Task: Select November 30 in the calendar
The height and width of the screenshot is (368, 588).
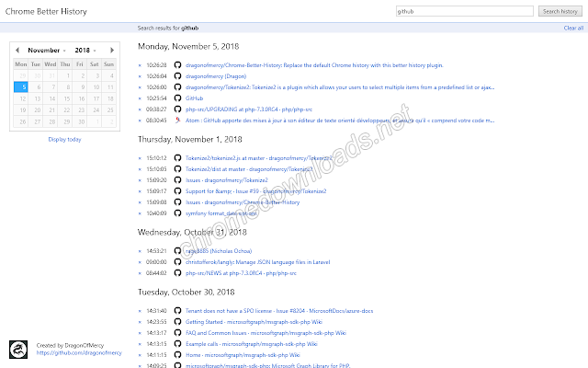Action: pos(80,121)
